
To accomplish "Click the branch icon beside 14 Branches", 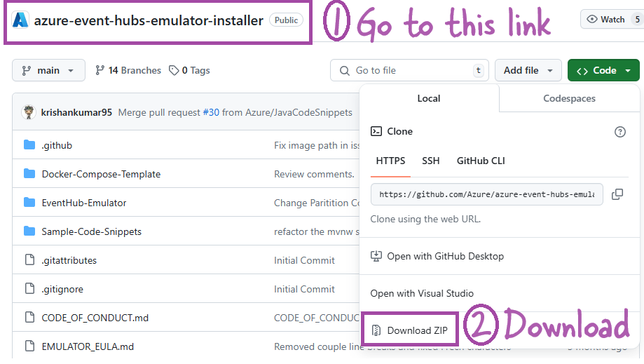I will point(100,71).
